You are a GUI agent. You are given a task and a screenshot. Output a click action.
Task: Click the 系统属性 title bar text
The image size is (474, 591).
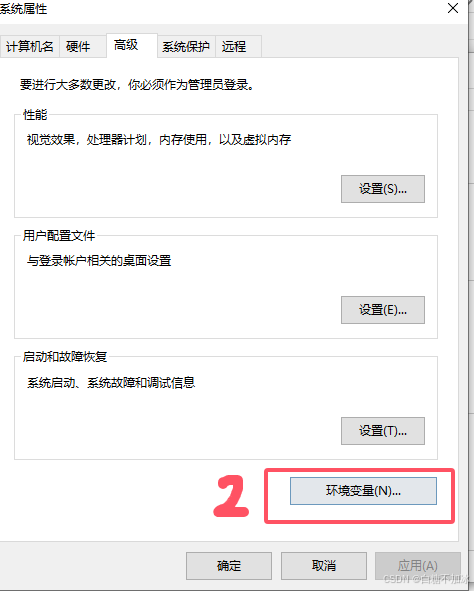point(23,9)
